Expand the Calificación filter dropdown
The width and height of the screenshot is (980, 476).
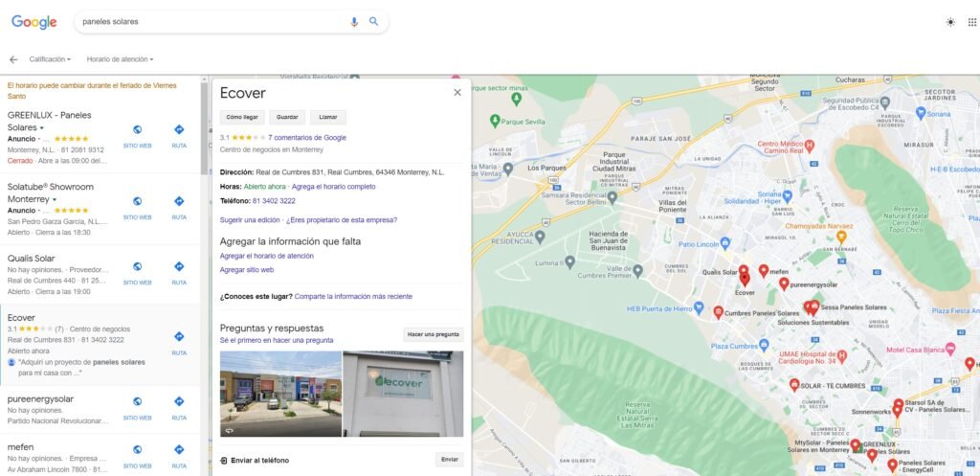pos(50,59)
